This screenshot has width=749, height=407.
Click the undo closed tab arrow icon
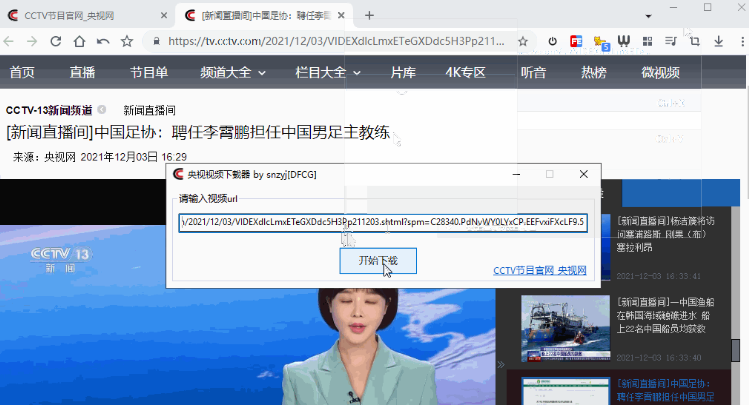(x=103, y=42)
